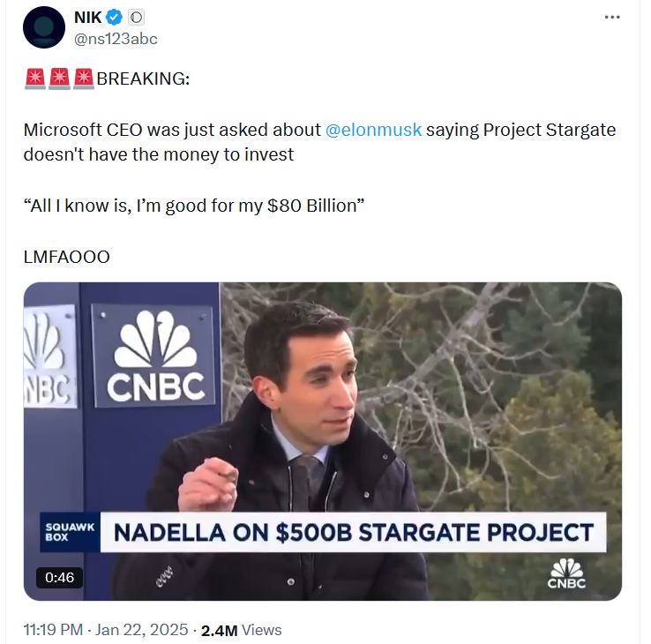Click the affiliation badge beside the verified checkmark
Screen dimensions: 651x644
point(137,18)
